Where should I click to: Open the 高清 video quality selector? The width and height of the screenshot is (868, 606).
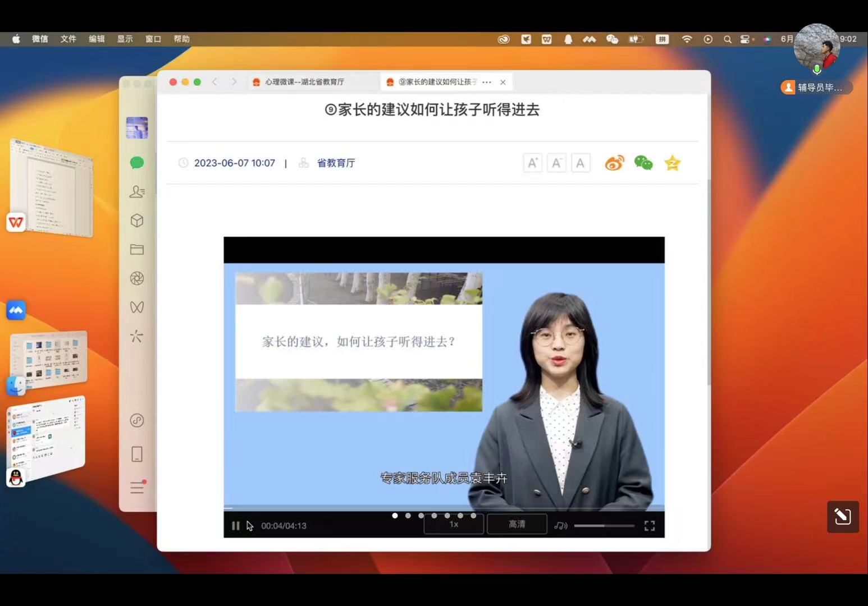[x=517, y=524]
